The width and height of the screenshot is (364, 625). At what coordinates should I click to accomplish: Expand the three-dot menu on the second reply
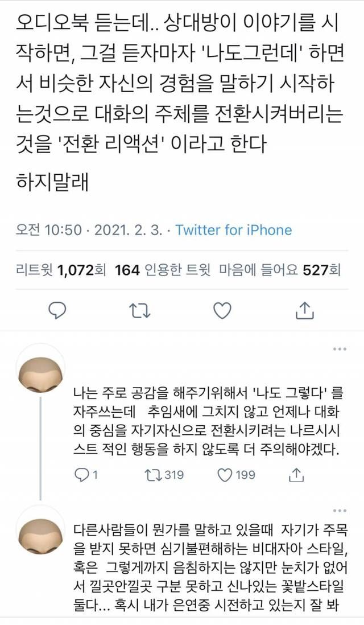click(340, 511)
